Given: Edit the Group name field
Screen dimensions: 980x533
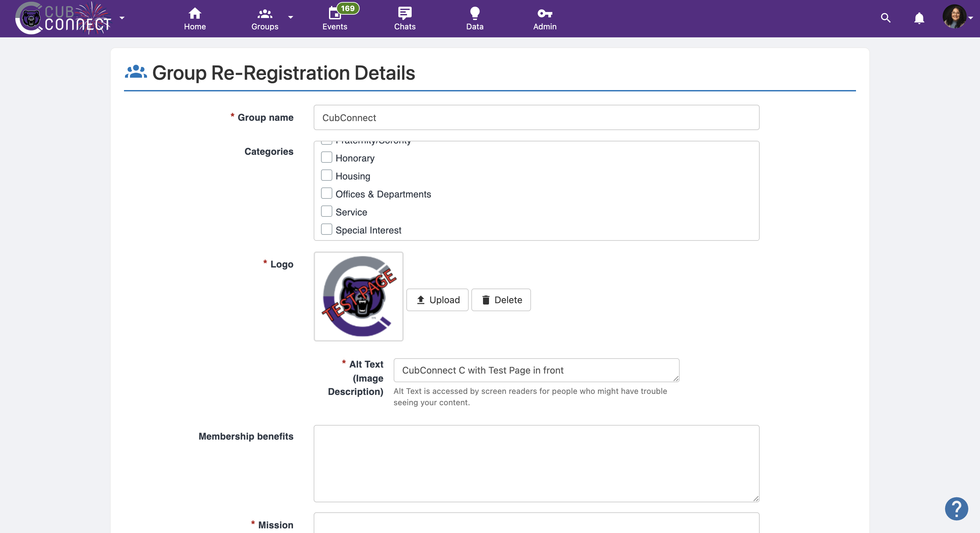Looking at the screenshot, I should 536,118.
